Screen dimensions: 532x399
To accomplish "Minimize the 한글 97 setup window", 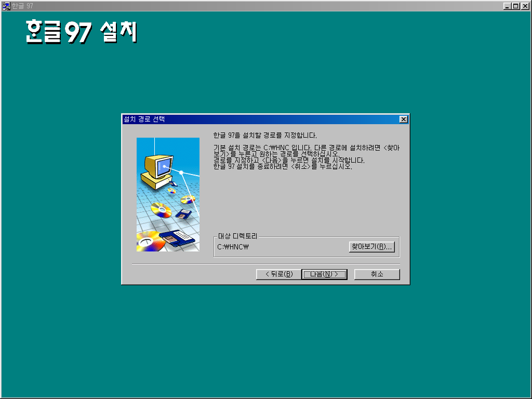I will click(507, 6).
